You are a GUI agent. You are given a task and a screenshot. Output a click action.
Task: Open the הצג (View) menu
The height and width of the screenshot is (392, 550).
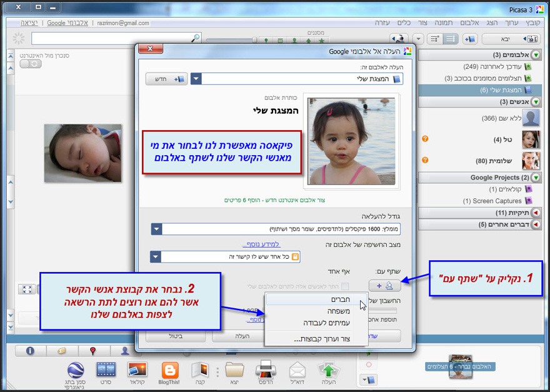click(x=492, y=23)
